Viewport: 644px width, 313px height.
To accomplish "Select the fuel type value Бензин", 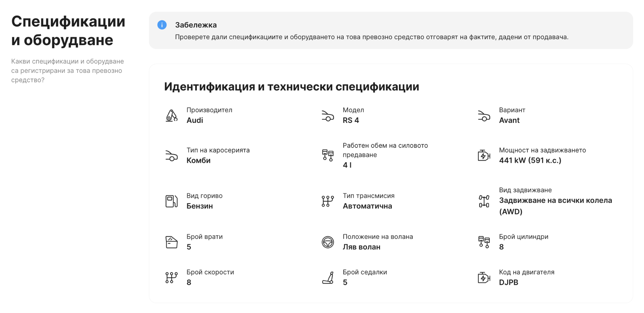I will pos(200,206).
